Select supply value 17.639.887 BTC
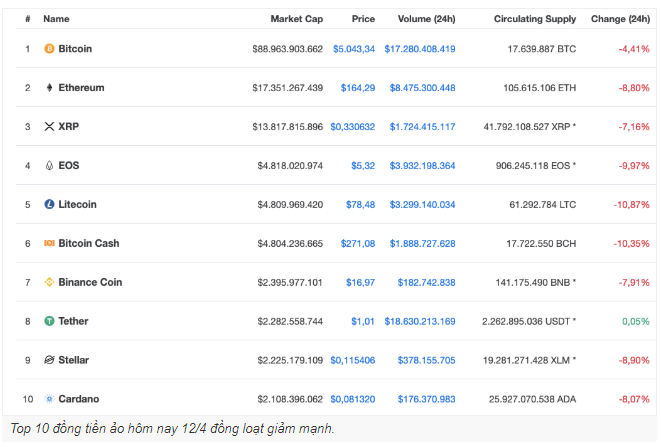Image resolution: width=661 pixels, height=447 pixels. click(542, 49)
